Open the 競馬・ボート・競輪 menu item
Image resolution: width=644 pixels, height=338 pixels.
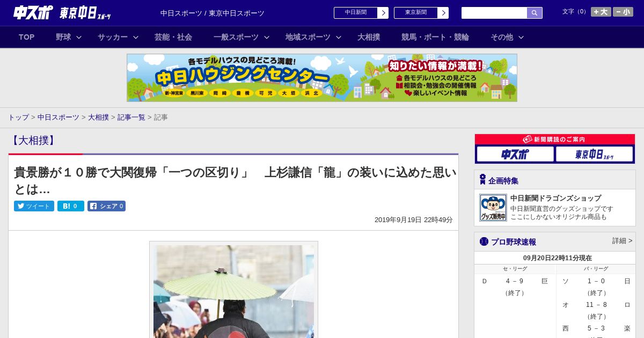pyautogui.click(x=435, y=37)
